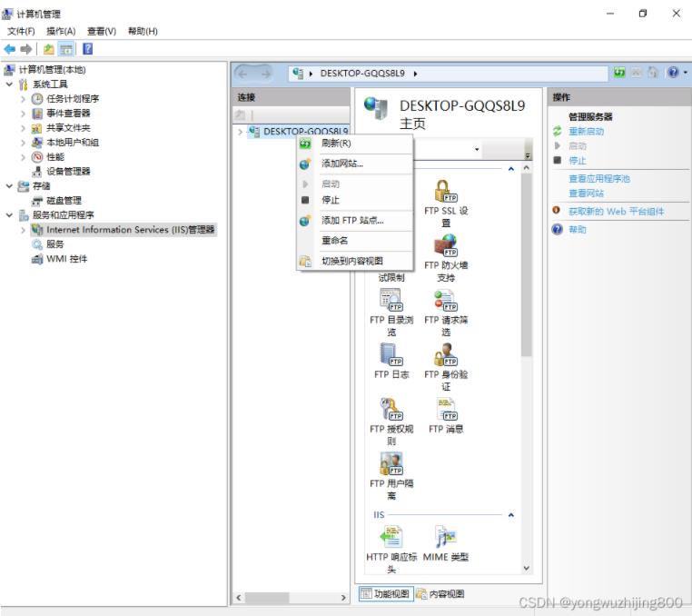Open the FTP 身份验证 feature icon
Screen dimensions: 692x616
446,367
